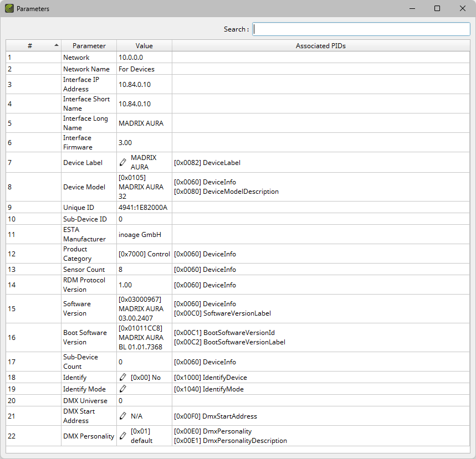The width and height of the screenshot is (476, 459).
Task: Click the Parameters window app icon
Action: 9,8
